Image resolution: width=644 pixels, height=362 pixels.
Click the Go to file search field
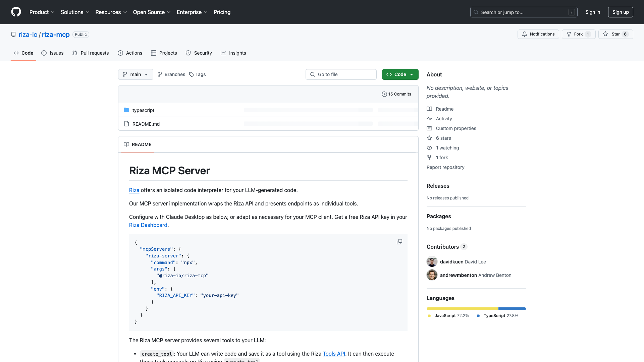coord(341,74)
